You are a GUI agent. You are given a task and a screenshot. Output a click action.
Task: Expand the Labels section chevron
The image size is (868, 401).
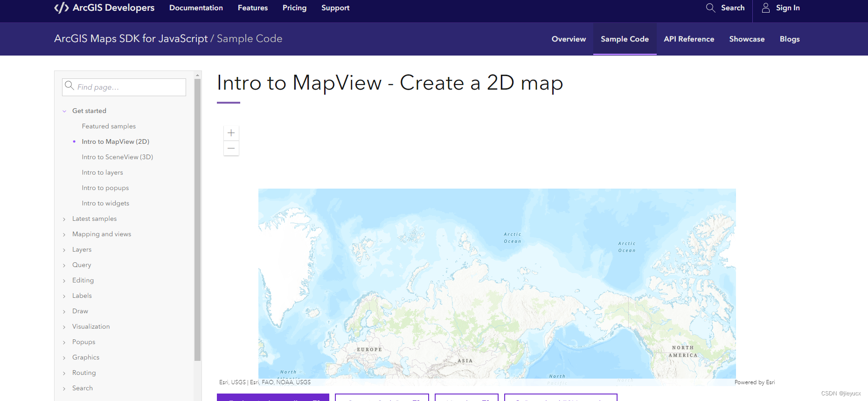[x=64, y=296]
